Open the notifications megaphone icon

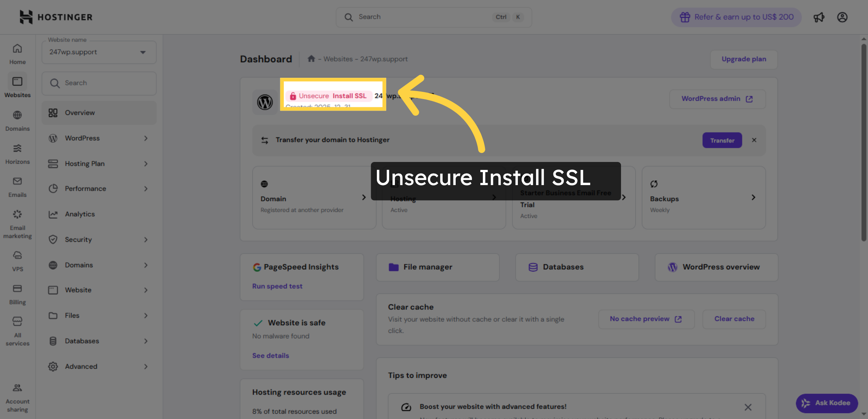[x=819, y=17]
